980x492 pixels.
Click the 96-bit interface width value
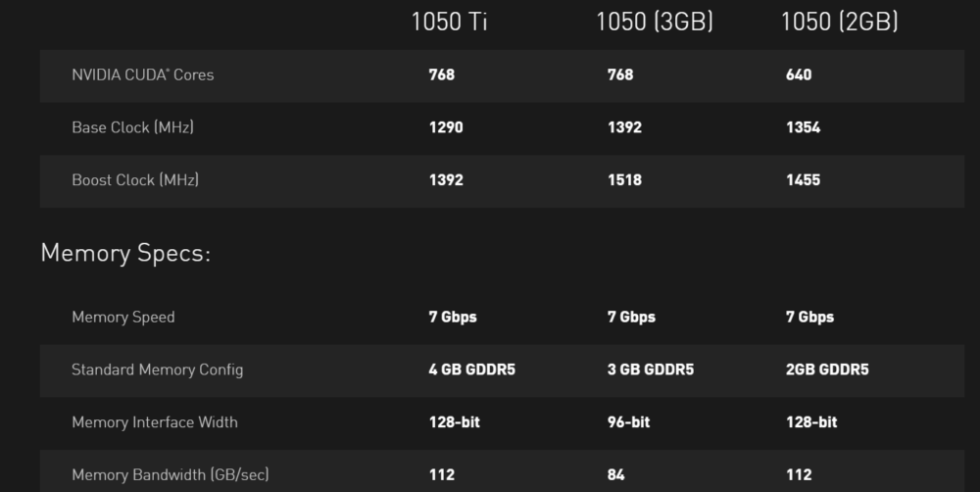point(629,422)
